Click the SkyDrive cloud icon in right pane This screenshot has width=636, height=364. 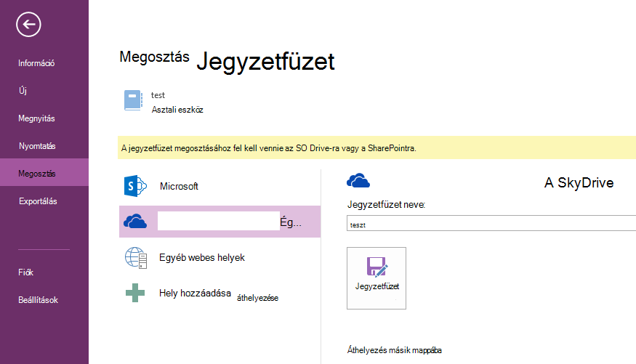coord(358,181)
